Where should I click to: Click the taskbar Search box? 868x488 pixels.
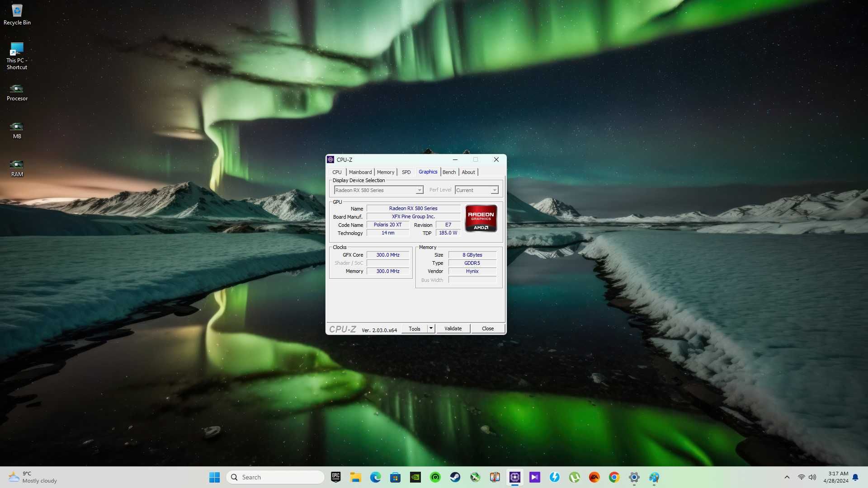(275, 477)
